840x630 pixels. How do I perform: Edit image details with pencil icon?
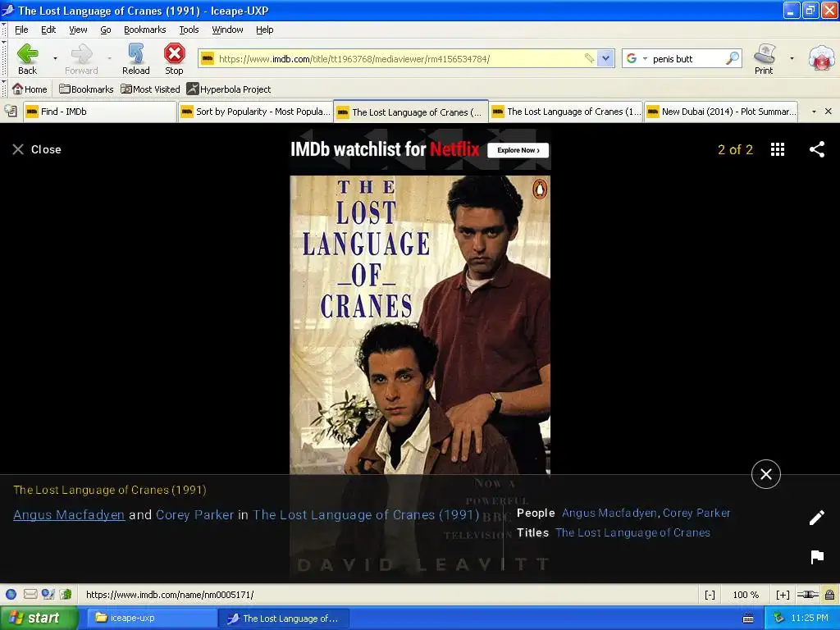pyautogui.click(x=817, y=518)
